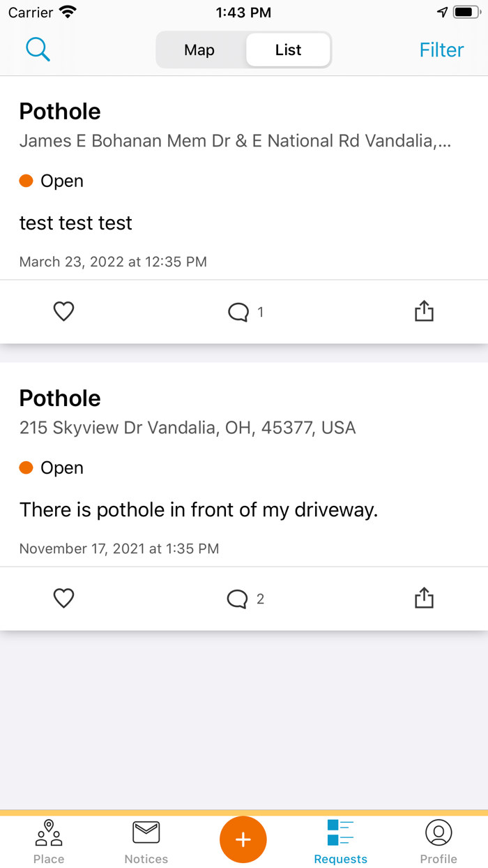Share the Skyview Dr pothole request
Viewport: 488px width, 868px height.
pyautogui.click(x=424, y=598)
